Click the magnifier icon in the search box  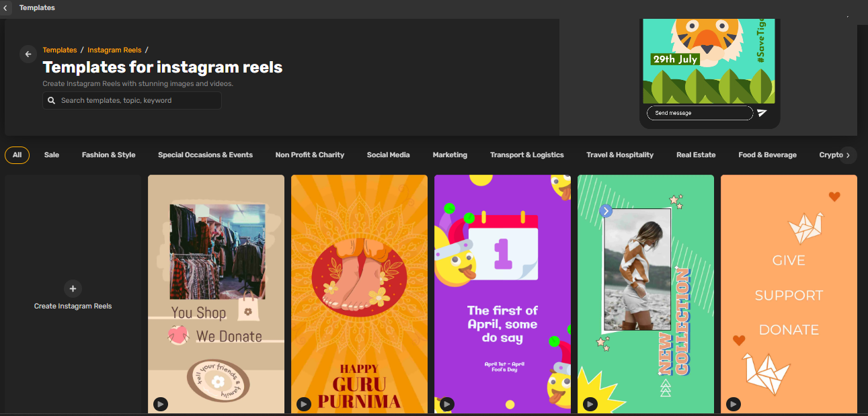[x=51, y=101]
